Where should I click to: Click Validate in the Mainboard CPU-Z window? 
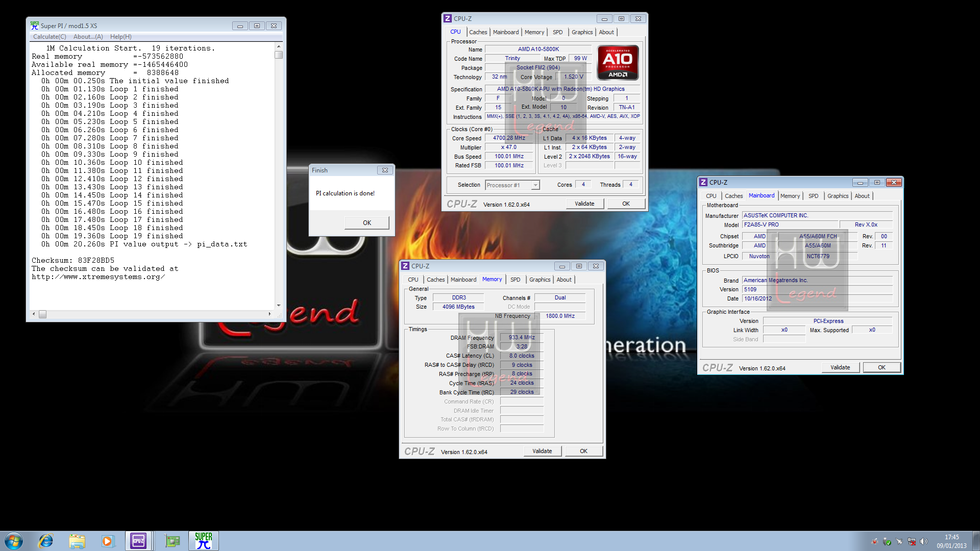point(840,367)
